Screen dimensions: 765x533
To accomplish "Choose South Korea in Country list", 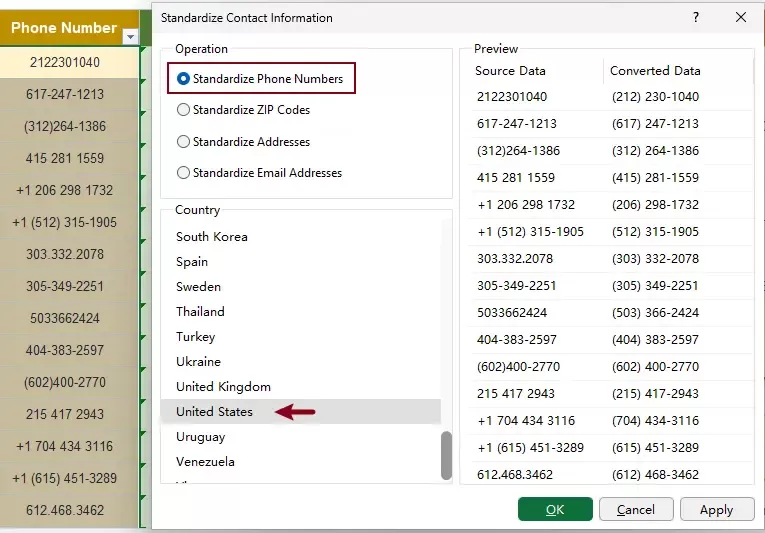I will point(301,237).
